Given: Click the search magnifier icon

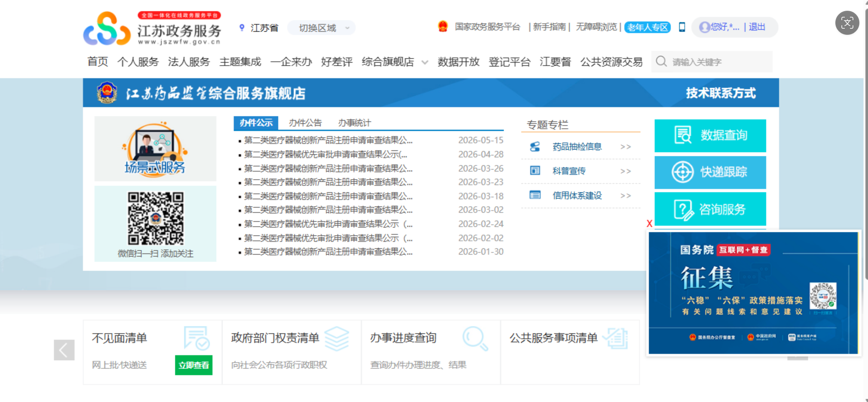Looking at the screenshot, I should pyautogui.click(x=661, y=61).
